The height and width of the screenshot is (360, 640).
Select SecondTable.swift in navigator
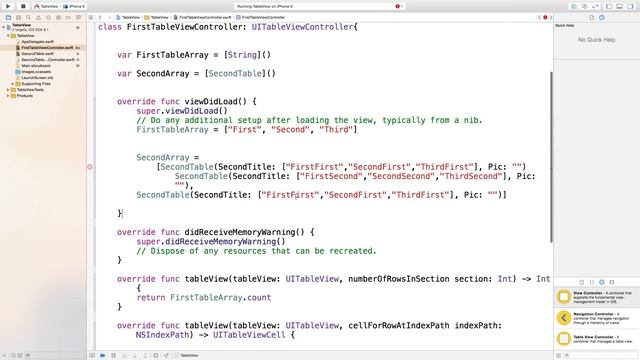pos(37,53)
